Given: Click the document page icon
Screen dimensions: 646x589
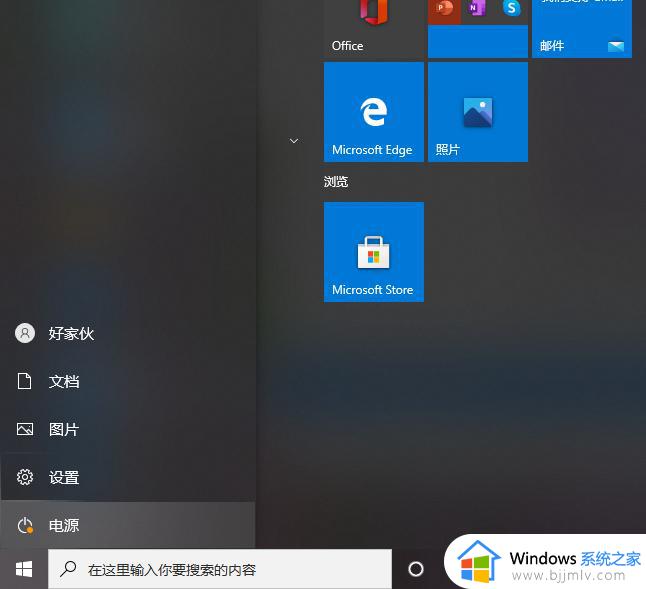Looking at the screenshot, I should point(24,381).
